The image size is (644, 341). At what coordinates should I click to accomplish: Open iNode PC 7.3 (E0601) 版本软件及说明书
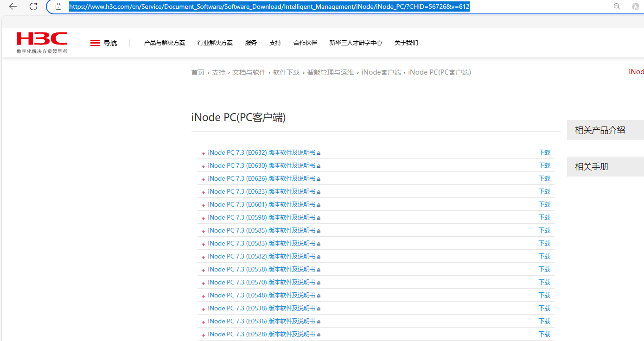[261, 204]
